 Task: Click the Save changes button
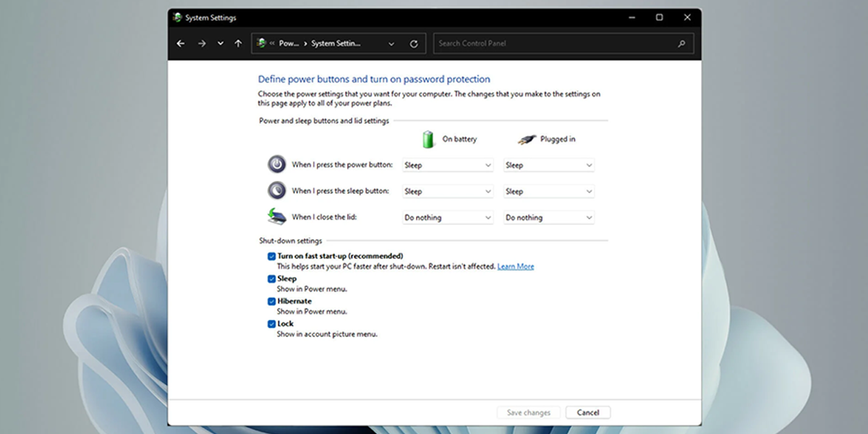tap(528, 412)
